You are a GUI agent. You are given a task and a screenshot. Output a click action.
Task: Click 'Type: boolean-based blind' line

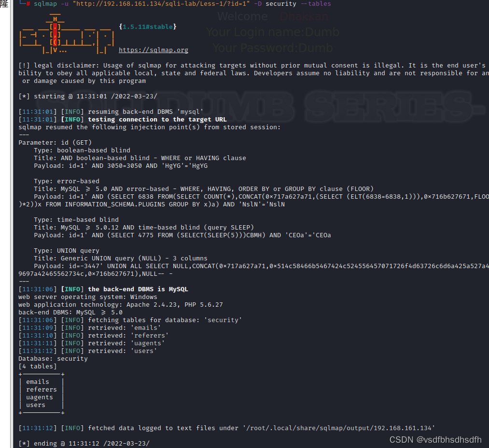[82, 150]
